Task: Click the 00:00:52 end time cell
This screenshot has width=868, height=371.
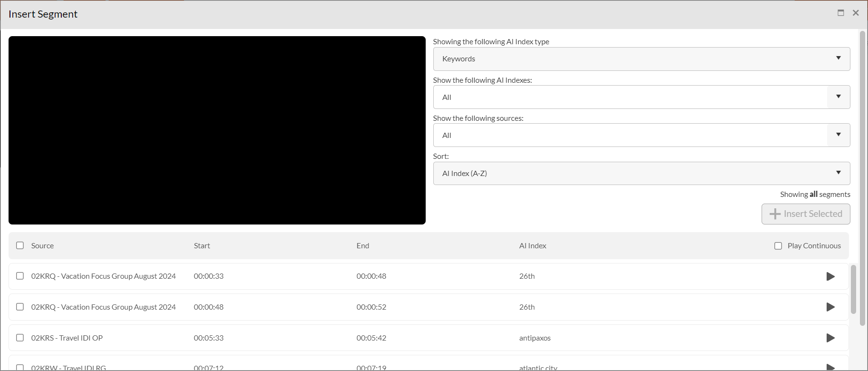Action: [371, 307]
